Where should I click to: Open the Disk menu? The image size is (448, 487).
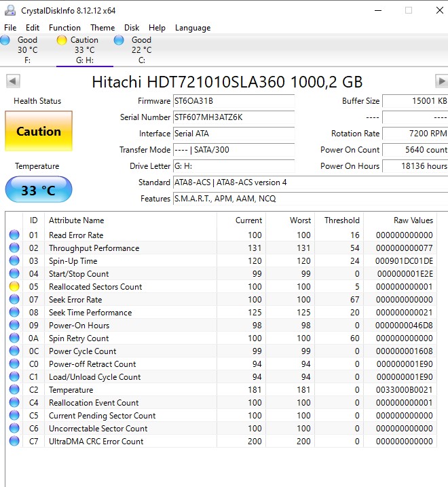point(132,28)
